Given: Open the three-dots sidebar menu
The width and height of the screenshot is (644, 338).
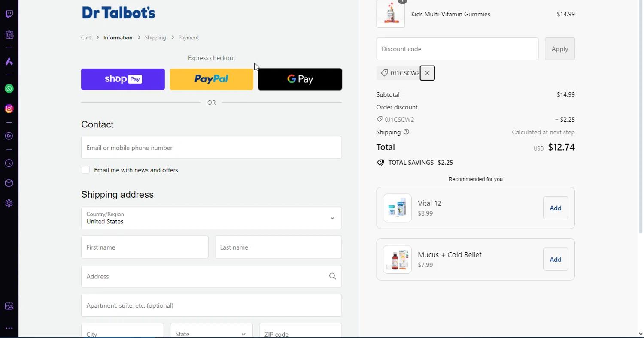Looking at the screenshot, I should pyautogui.click(x=9, y=328).
